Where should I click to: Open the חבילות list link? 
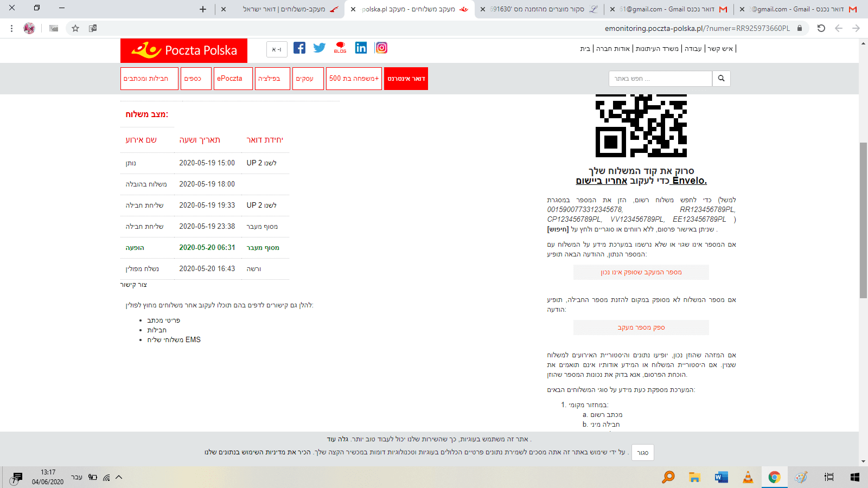(157, 330)
